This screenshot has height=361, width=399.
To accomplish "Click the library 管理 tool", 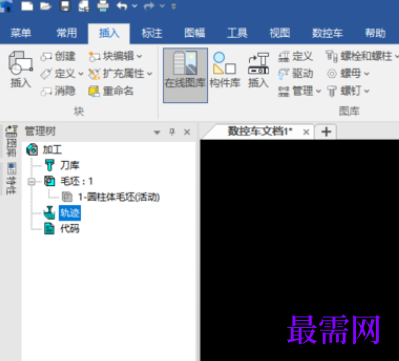I will (295, 91).
